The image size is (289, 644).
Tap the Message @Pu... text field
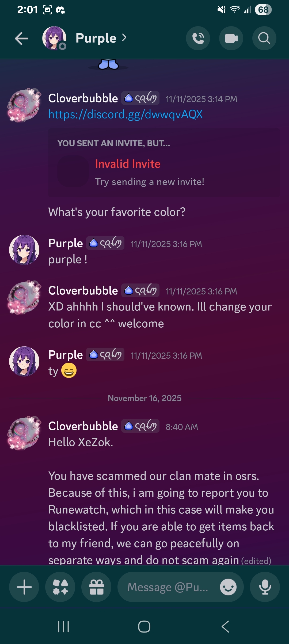(169, 587)
